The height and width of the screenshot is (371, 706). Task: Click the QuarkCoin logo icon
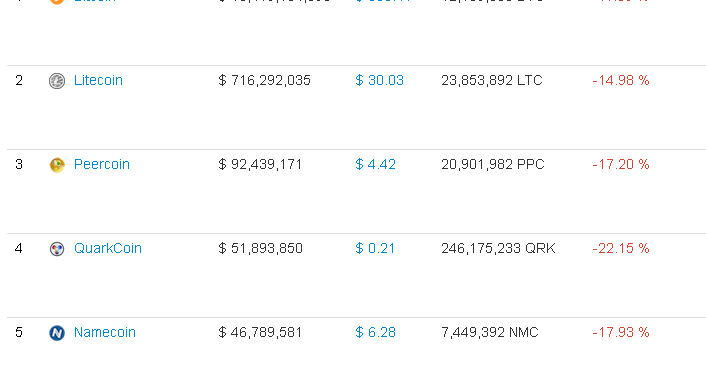click(x=57, y=249)
